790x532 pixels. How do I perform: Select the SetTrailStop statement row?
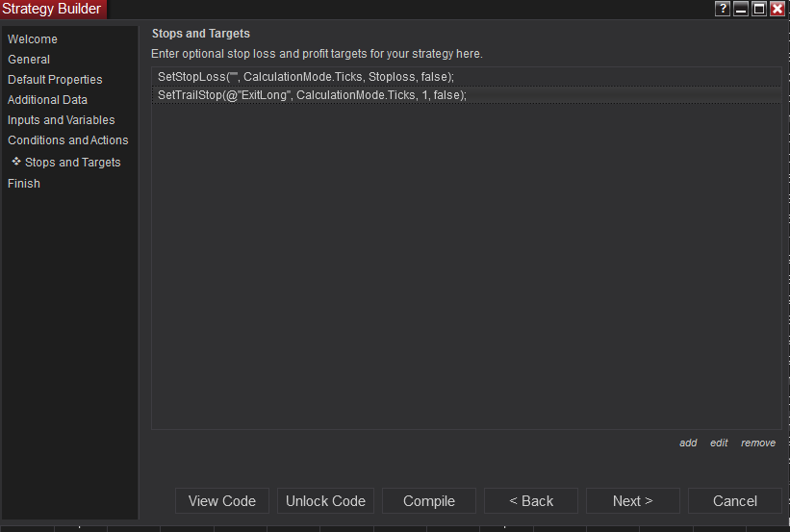pos(466,96)
